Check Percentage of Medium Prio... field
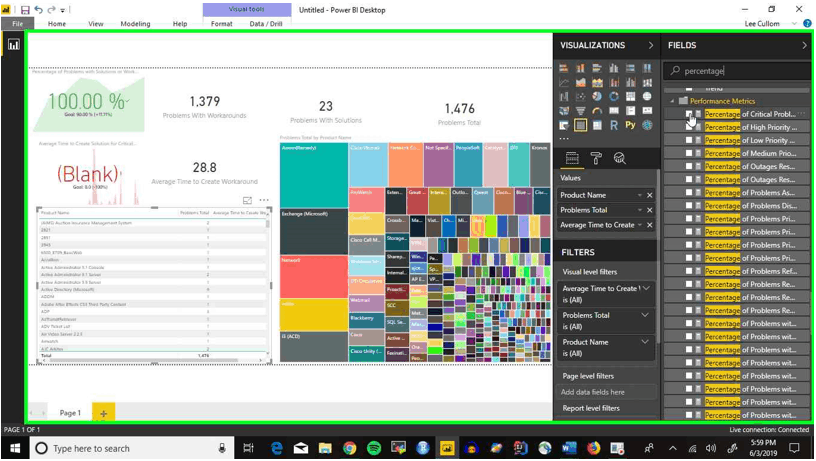The image size is (816, 461). [688, 153]
